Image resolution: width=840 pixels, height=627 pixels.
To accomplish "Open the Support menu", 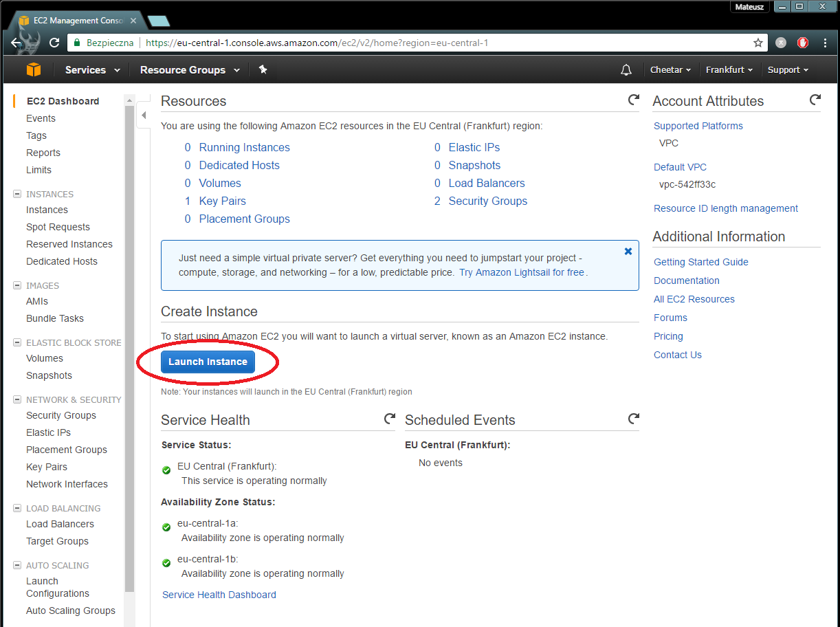I will pos(788,69).
